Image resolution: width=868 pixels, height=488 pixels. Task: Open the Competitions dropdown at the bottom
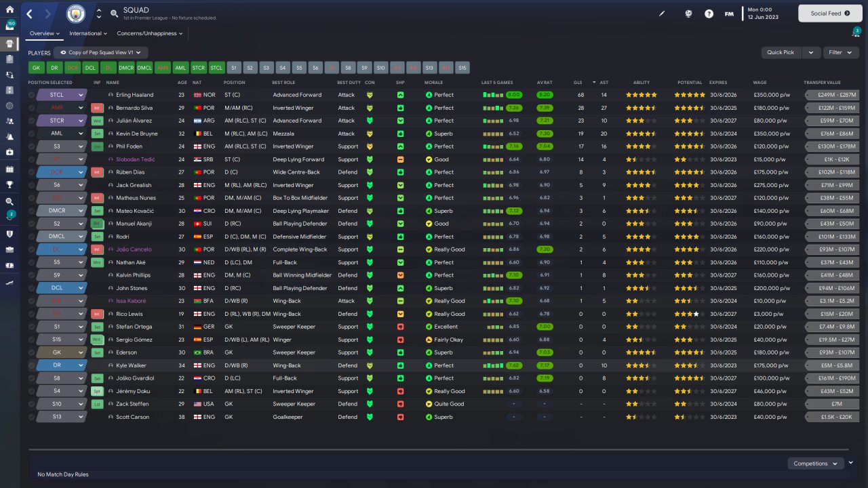[815, 464]
